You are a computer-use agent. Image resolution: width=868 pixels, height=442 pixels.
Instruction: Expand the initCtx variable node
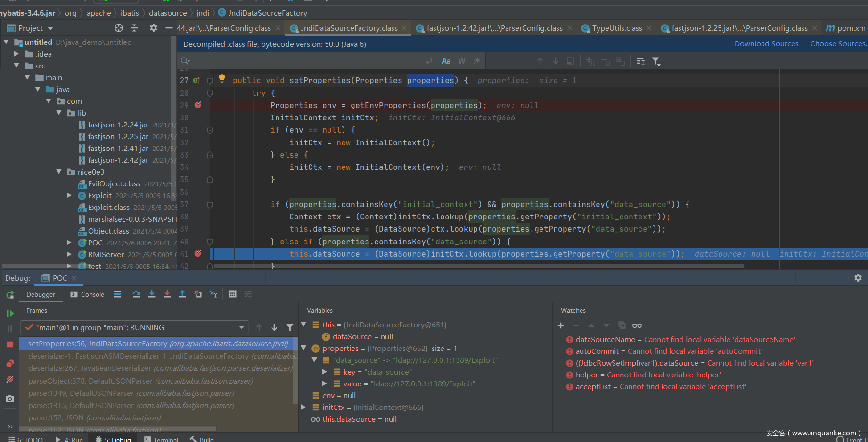pos(303,407)
